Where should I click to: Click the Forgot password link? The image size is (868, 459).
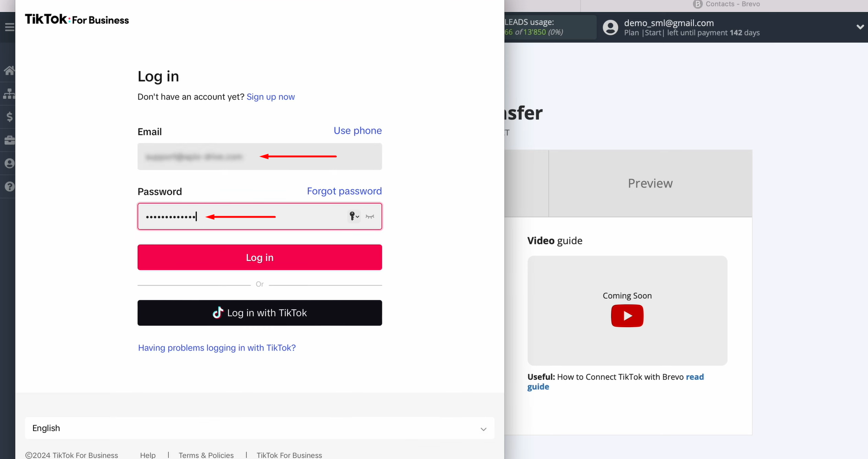click(x=344, y=191)
